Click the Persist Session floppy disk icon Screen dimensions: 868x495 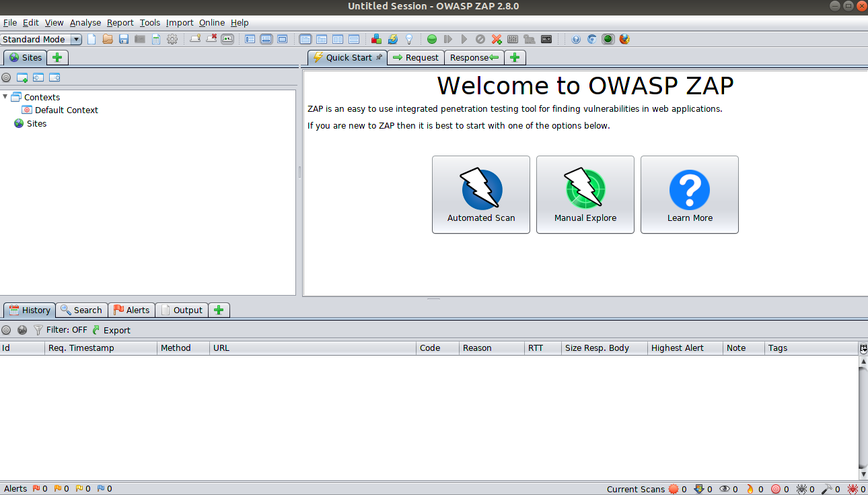coord(124,39)
